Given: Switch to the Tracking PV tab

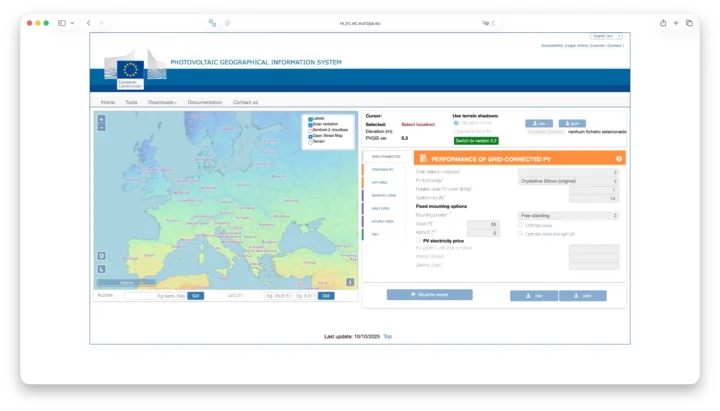Looking at the screenshot, I should pos(382,169).
